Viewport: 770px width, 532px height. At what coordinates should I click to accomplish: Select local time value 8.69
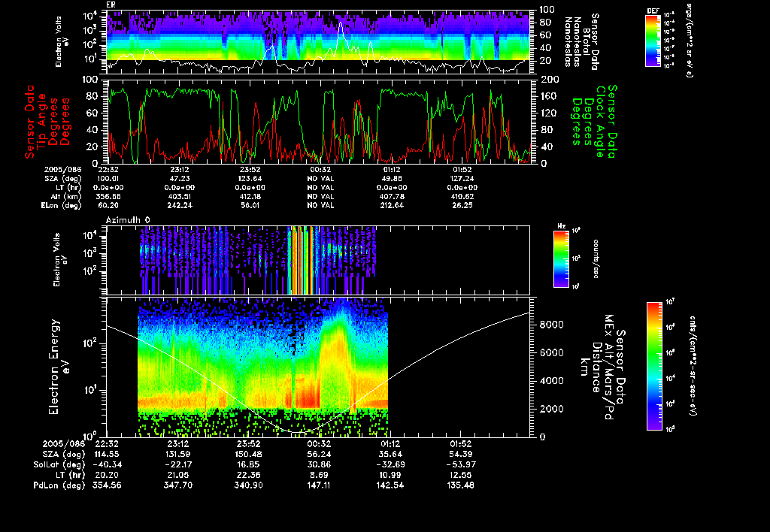point(319,475)
